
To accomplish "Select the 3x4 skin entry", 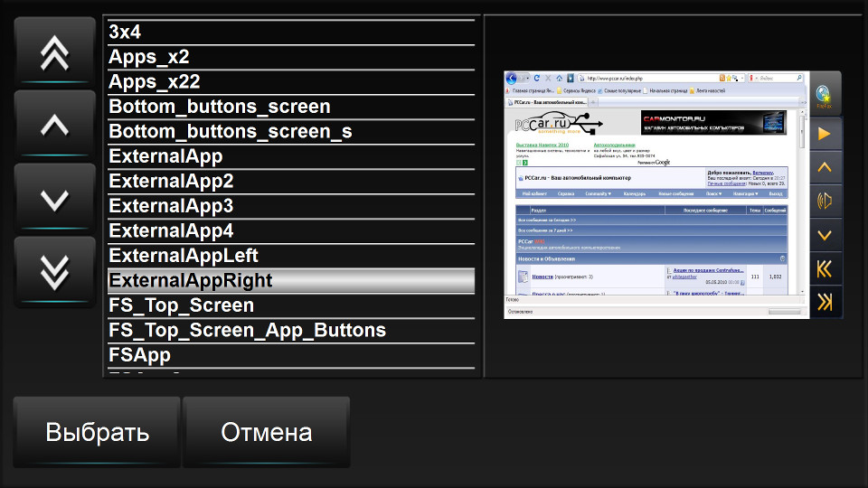I will tap(290, 32).
